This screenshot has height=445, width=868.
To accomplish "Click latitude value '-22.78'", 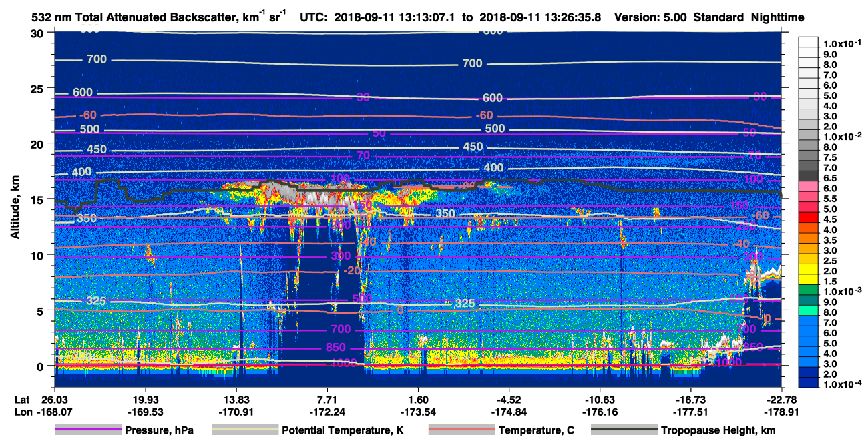I will (782, 398).
